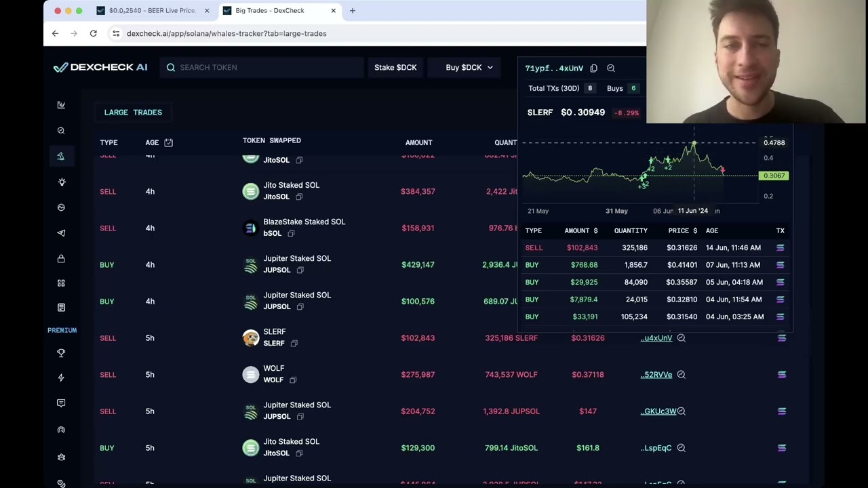The width and height of the screenshot is (868, 488).
Task: Copy SLERF token address
Action: pos(294,343)
